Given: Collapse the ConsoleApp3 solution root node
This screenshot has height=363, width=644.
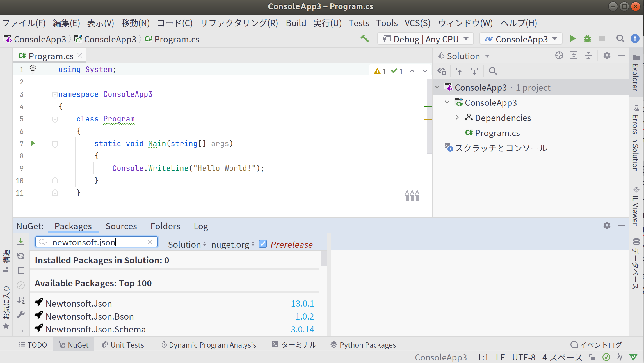Looking at the screenshot, I should [437, 87].
